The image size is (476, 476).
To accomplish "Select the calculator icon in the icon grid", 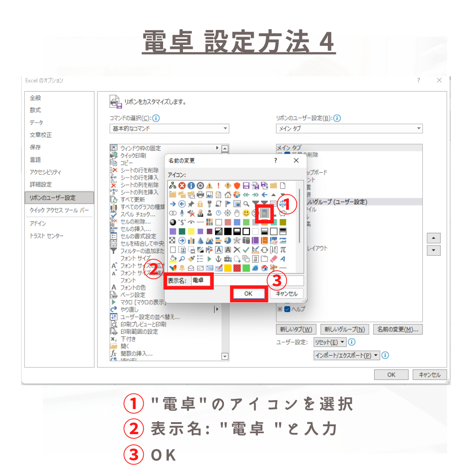I will coord(265,213).
